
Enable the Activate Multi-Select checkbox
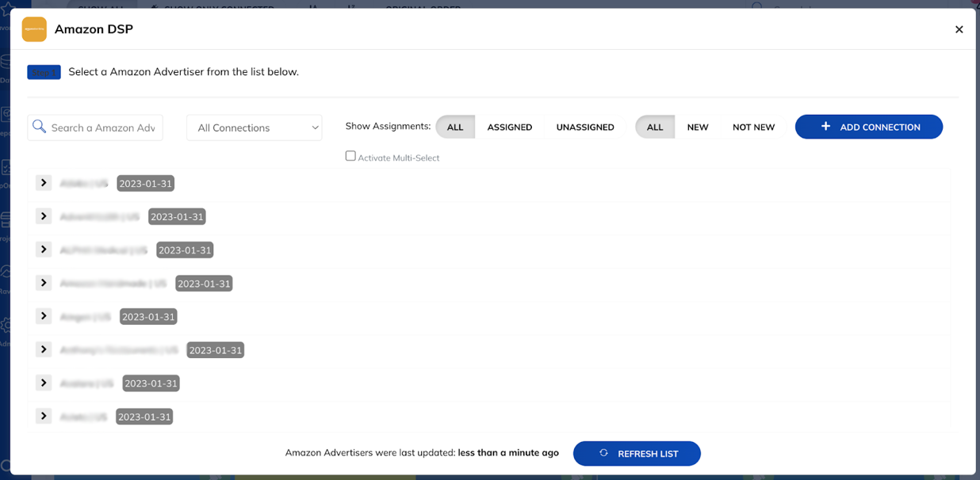pos(350,155)
